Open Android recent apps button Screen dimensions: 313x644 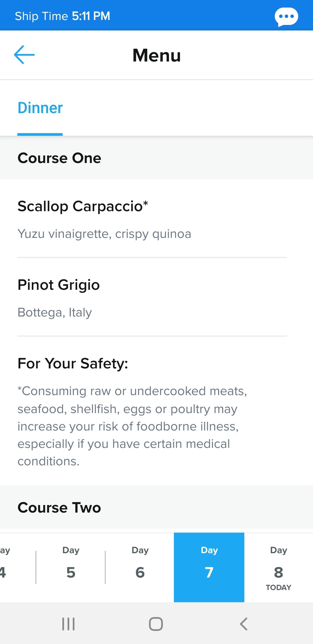pos(68,624)
